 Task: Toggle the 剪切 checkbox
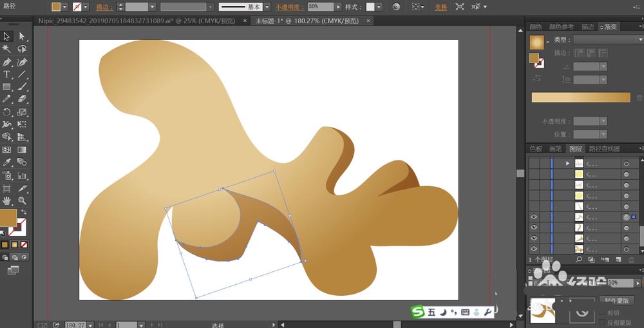[x=603, y=313]
